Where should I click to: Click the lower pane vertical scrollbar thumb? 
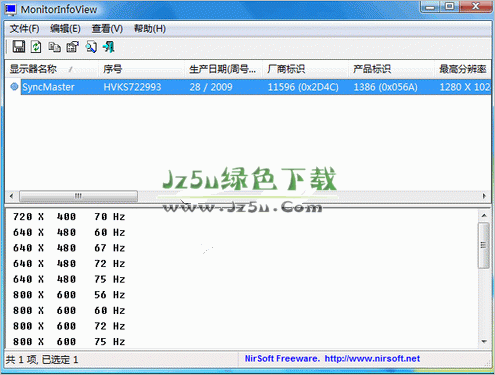[x=484, y=245]
